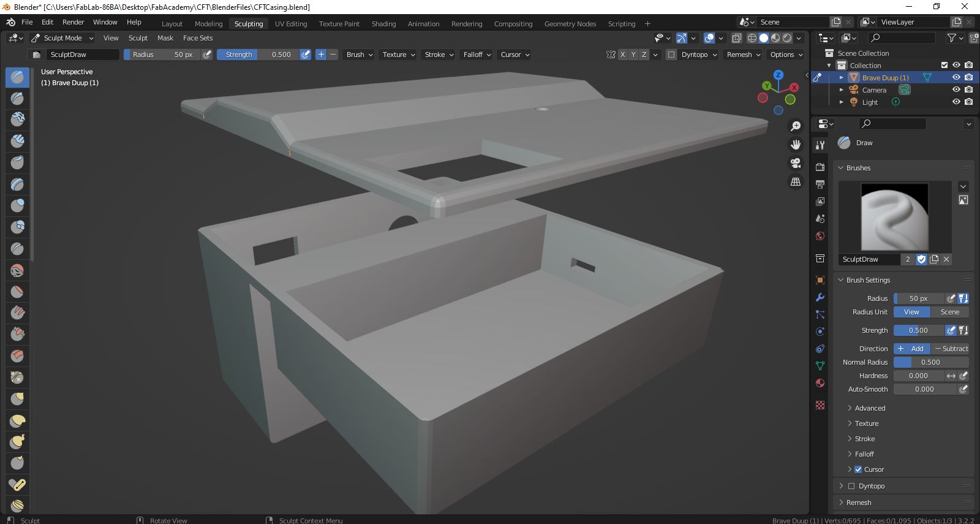Select the Crease brush tool

[17, 248]
